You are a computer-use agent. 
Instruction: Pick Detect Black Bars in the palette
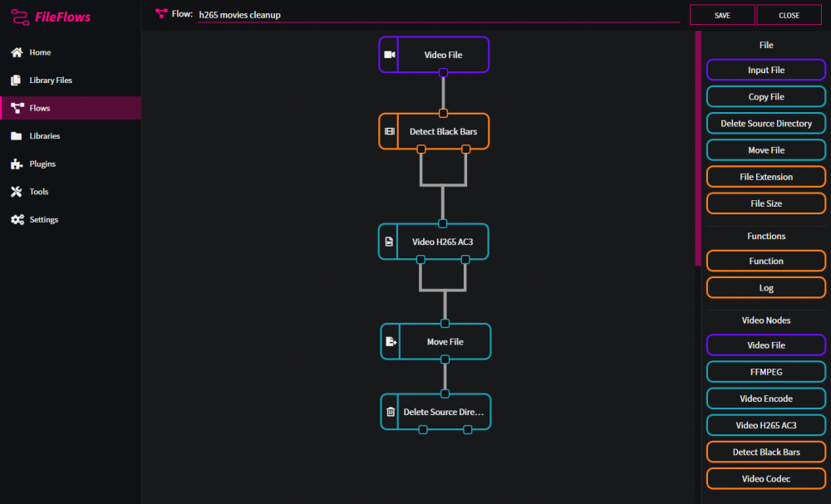pos(766,453)
